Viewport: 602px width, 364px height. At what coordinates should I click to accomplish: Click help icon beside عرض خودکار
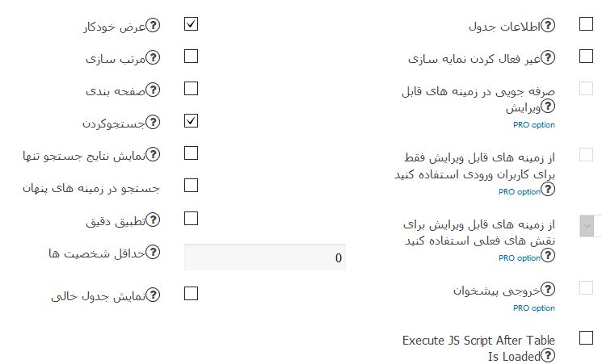[153, 25]
